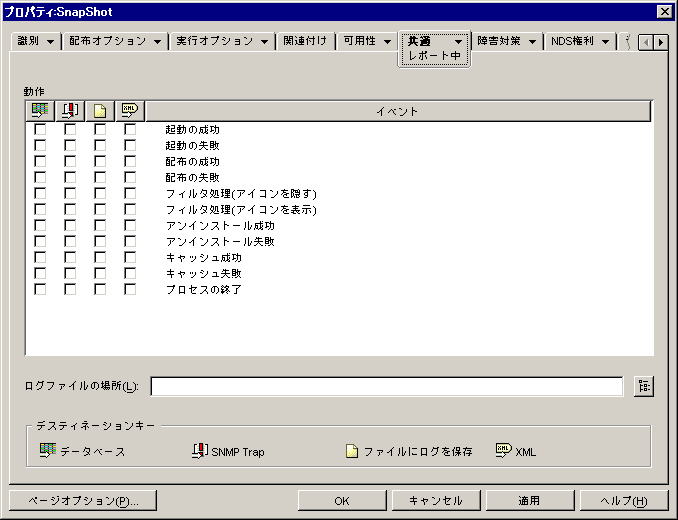Check database box for キャッシュ成功

[x=40, y=257]
